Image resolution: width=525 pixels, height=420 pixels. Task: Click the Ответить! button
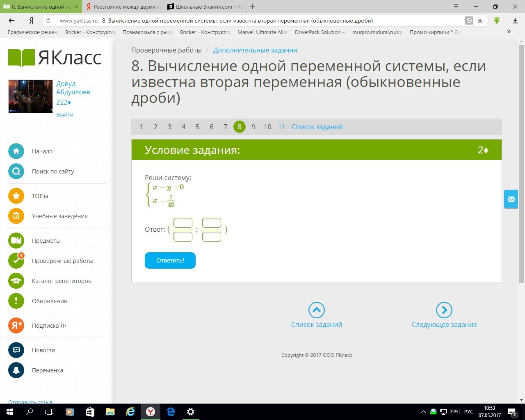pos(170,260)
